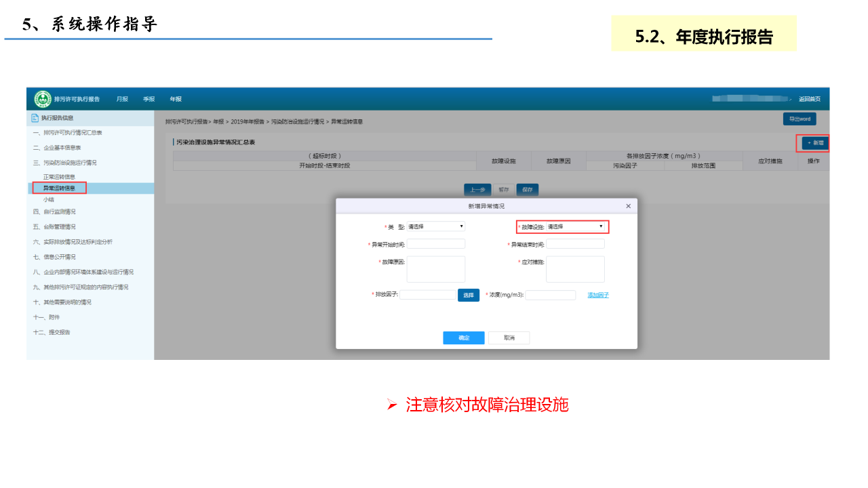Click the 执行报告信息 document icon

pos(35,118)
